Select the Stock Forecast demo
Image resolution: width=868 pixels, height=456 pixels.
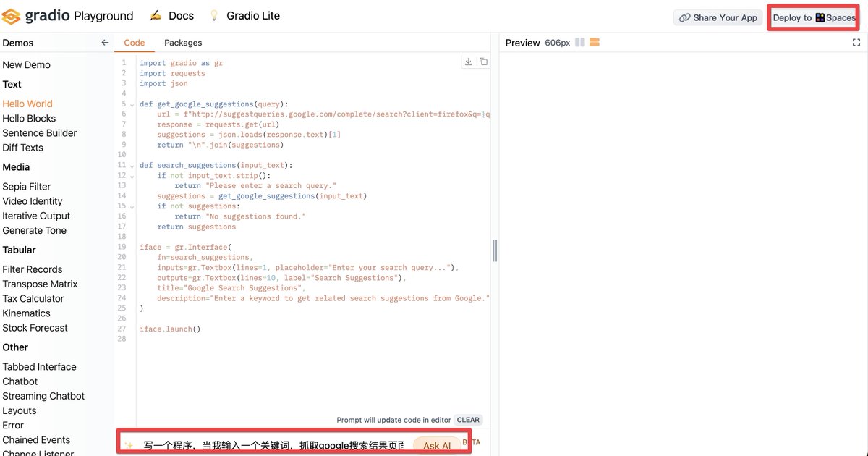click(x=35, y=327)
